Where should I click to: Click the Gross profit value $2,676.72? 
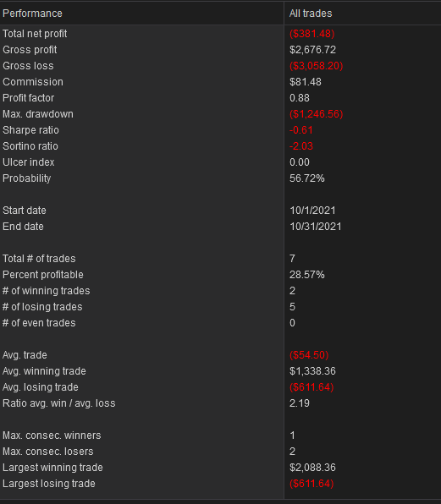pyautogui.click(x=312, y=50)
